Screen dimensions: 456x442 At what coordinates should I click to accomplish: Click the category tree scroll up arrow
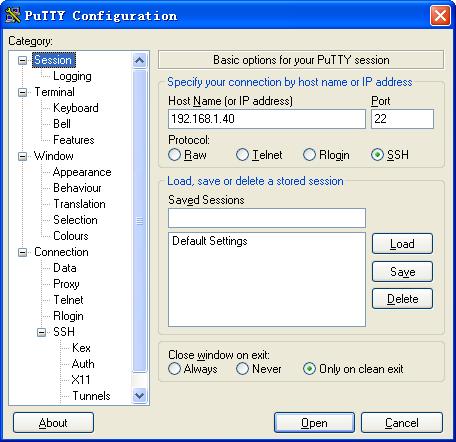click(139, 61)
